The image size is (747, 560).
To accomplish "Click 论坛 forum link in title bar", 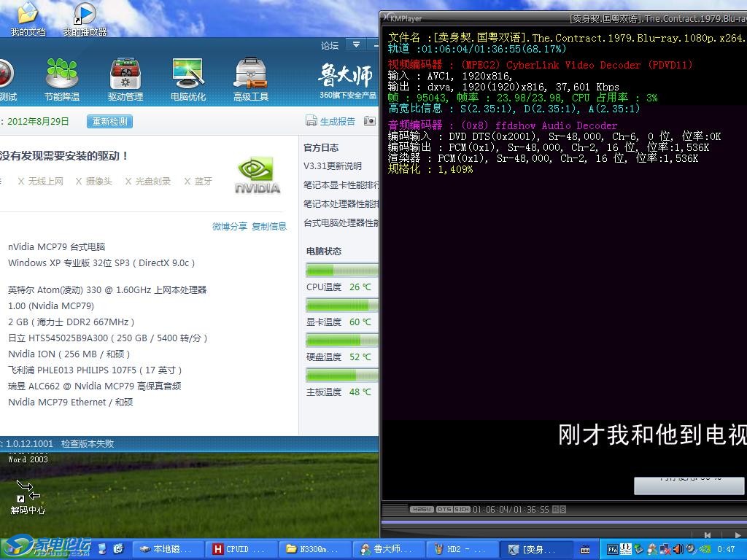I will point(330,45).
